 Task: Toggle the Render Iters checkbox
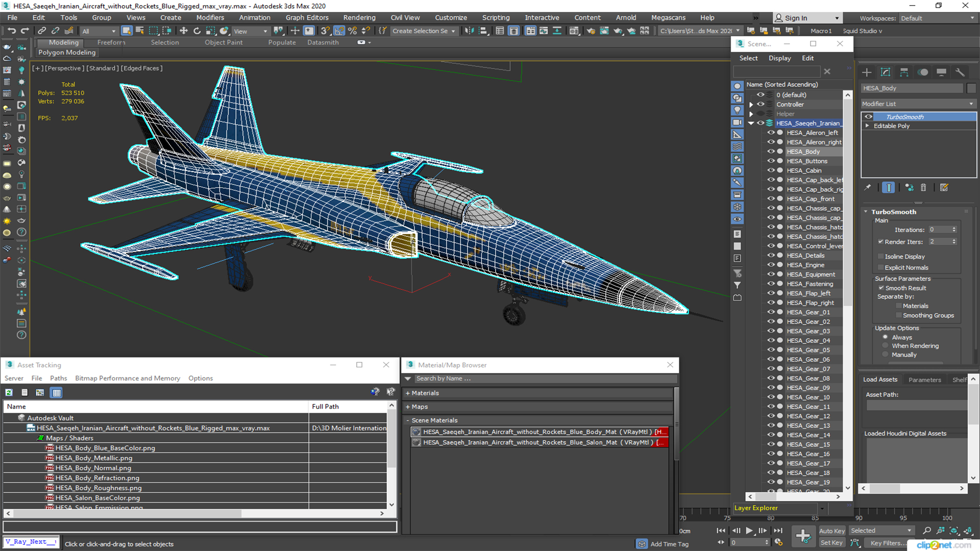(880, 242)
